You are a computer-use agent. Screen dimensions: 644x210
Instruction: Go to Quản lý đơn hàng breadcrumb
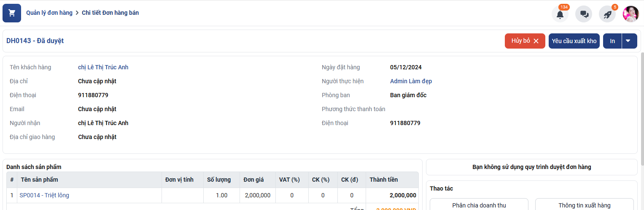(49, 13)
